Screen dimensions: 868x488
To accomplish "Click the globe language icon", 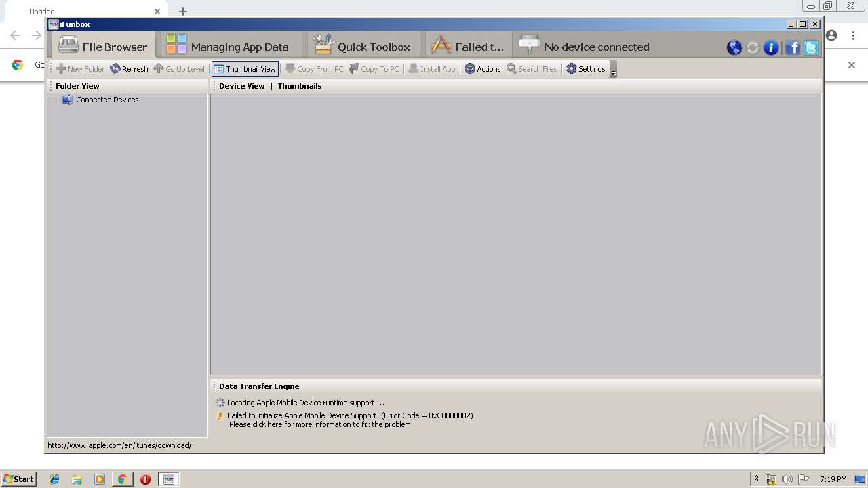I will (734, 47).
